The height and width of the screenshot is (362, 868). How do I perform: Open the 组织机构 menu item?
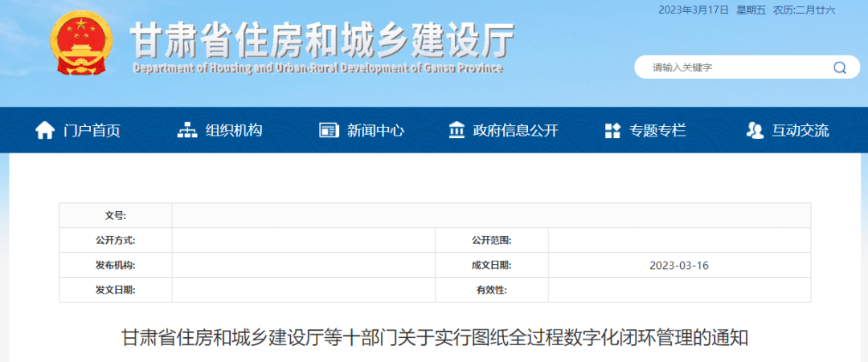[234, 131]
